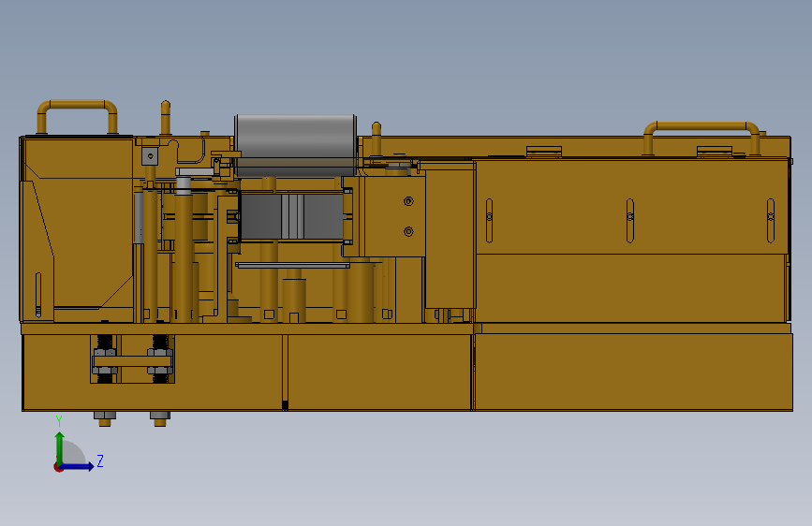Click the red origin point of orientation triad
The height and width of the screenshot is (526, 812).
click(58, 467)
